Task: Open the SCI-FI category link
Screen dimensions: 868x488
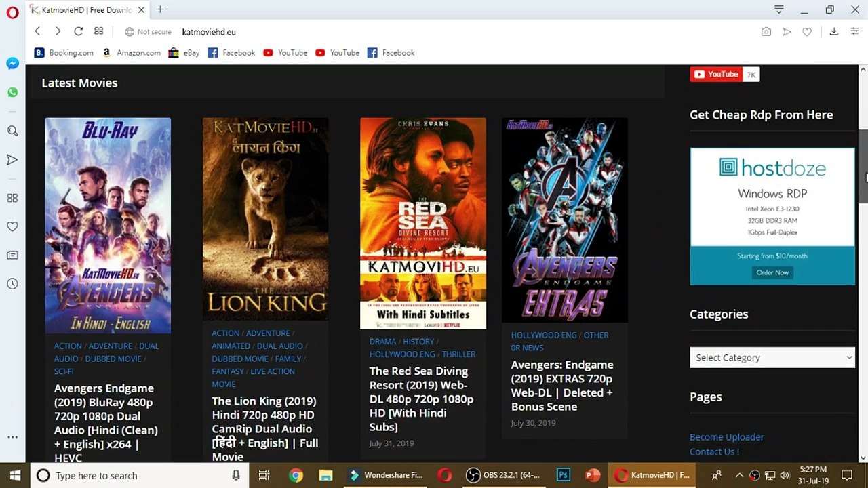Action: pyautogui.click(x=64, y=371)
